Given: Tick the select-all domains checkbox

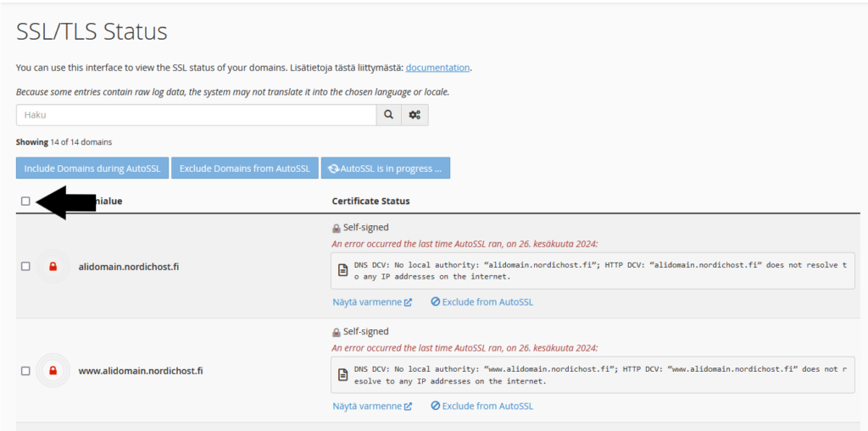Looking at the screenshot, I should coord(25,202).
